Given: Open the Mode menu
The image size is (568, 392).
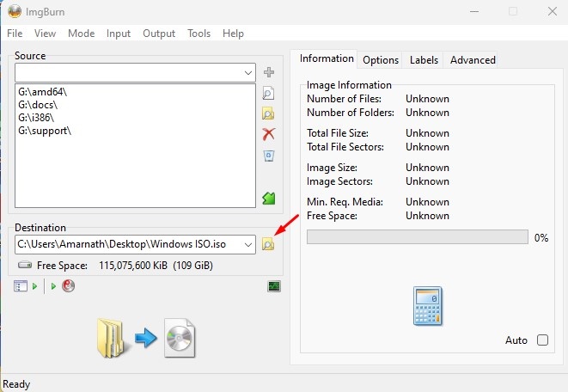Looking at the screenshot, I should click(x=81, y=34).
